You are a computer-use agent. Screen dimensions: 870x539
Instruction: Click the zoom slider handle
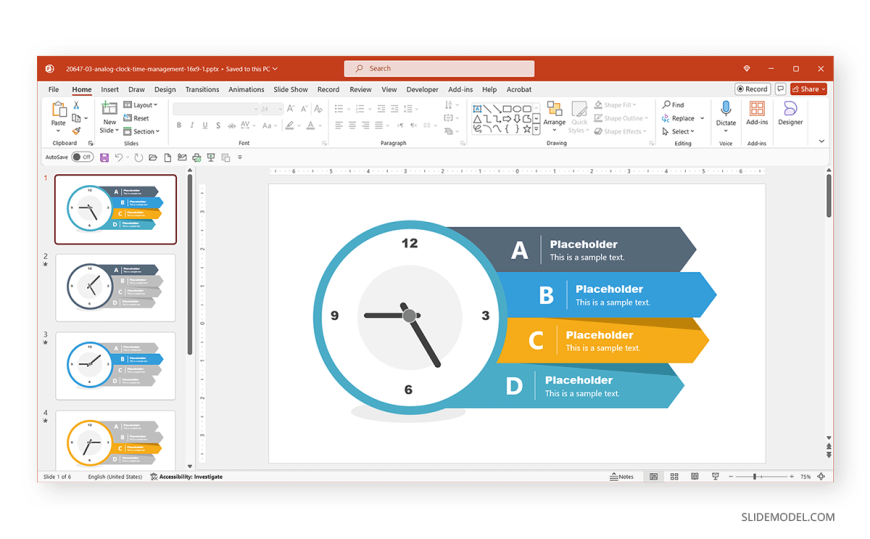[755, 477]
